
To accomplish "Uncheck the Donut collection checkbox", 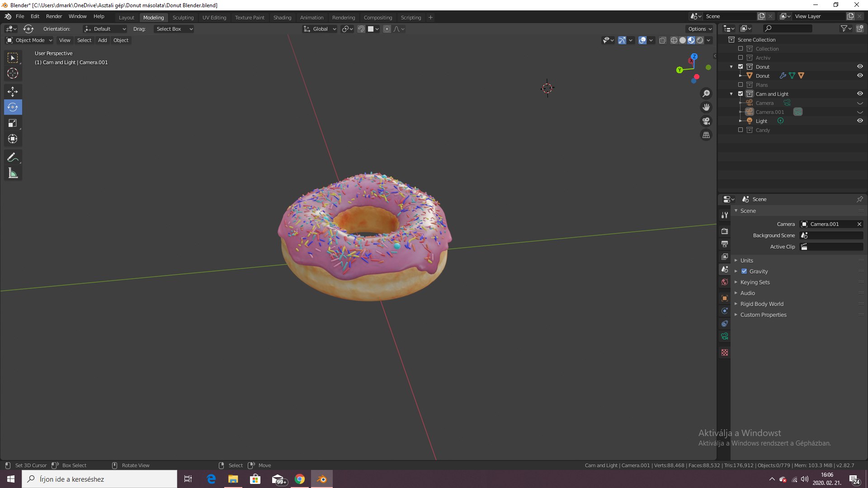I will point(741,66).
